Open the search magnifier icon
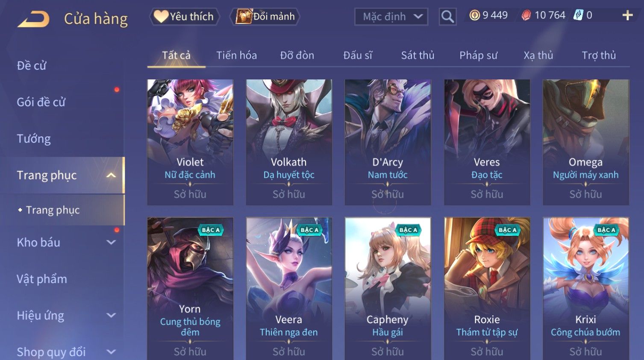Viewport: 644px width, 360px height. pyautogui.click(x=447, y=17)
